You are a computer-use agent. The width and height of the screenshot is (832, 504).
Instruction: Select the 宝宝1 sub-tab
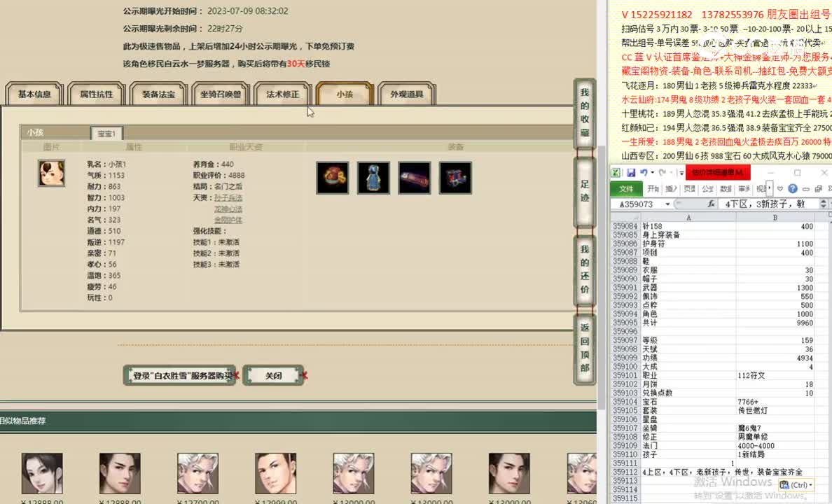106,132
